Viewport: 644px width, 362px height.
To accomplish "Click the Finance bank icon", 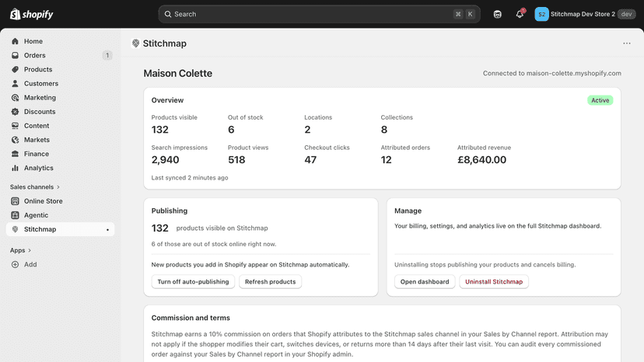I will tap(16, 154).
